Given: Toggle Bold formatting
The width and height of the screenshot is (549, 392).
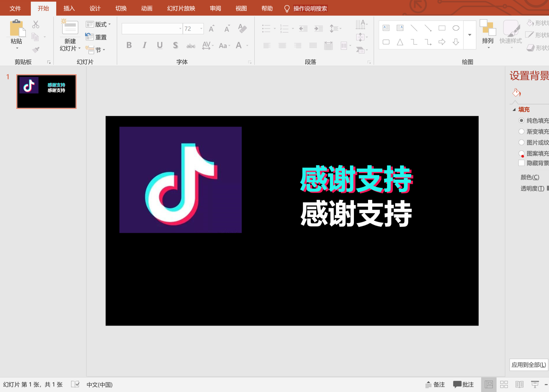Looking at the screenshot, I should coord(129,46).
